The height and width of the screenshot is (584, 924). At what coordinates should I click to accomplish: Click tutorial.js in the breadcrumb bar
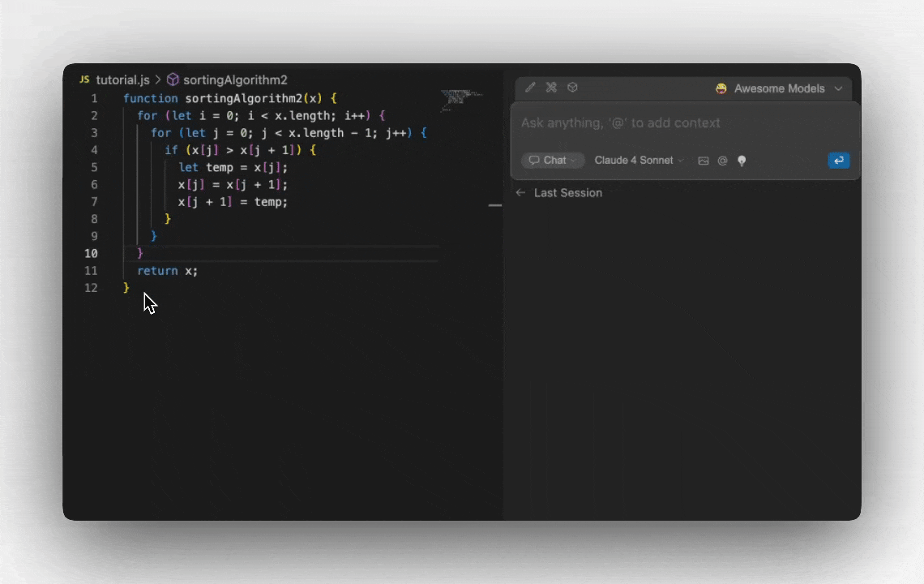(x=123, y=79)
